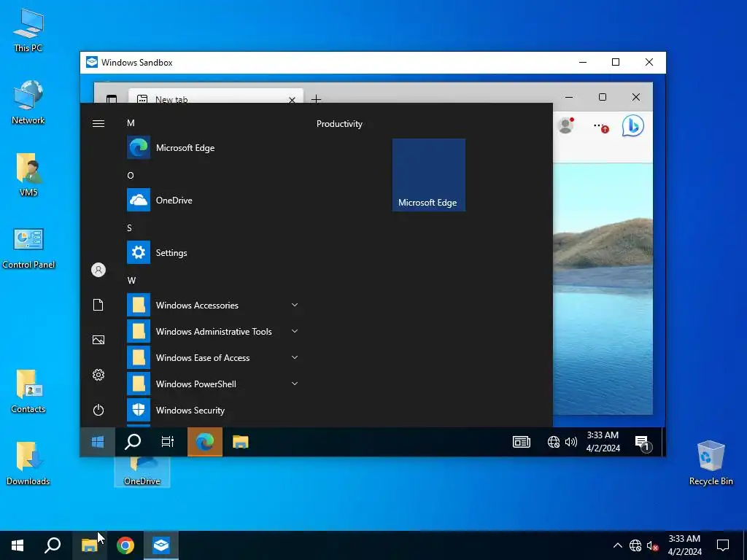
Task: Select the Control Panel desktop icon
Action: click(x=28, y=248)
